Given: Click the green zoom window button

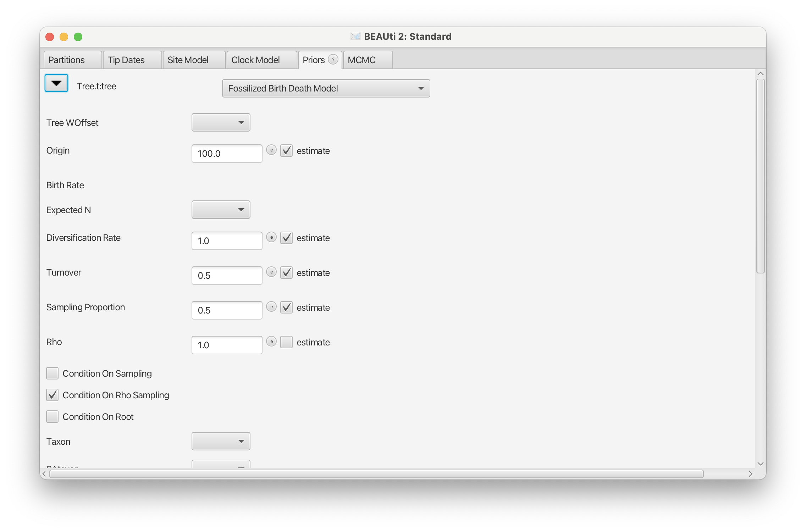Looking at the screenshot, I should tap(78, 37).
